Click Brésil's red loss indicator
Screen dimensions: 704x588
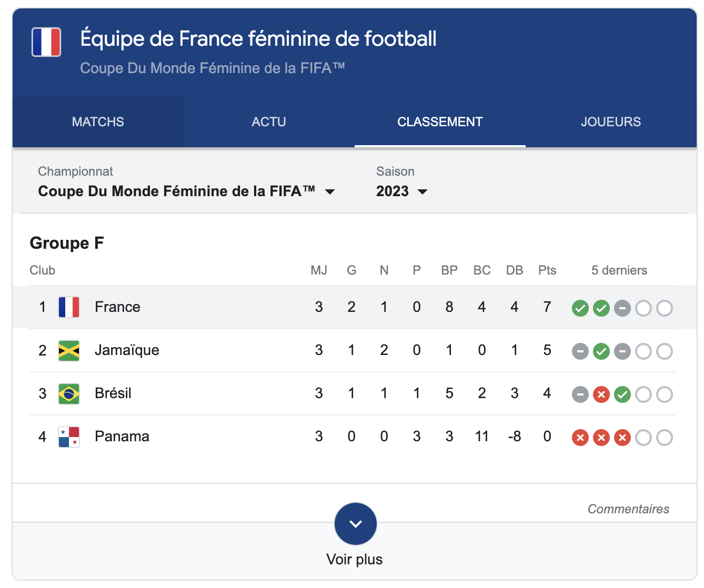[x=601, y=394]
